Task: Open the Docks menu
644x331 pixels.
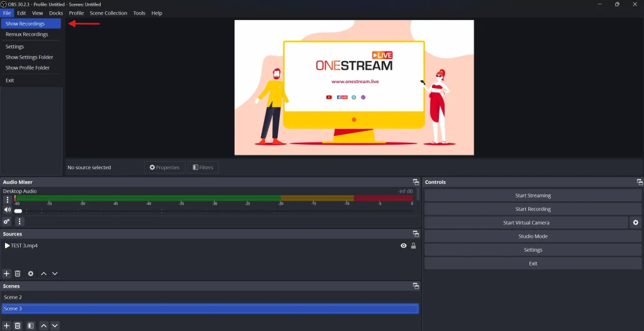Action: tap(56, 13)
